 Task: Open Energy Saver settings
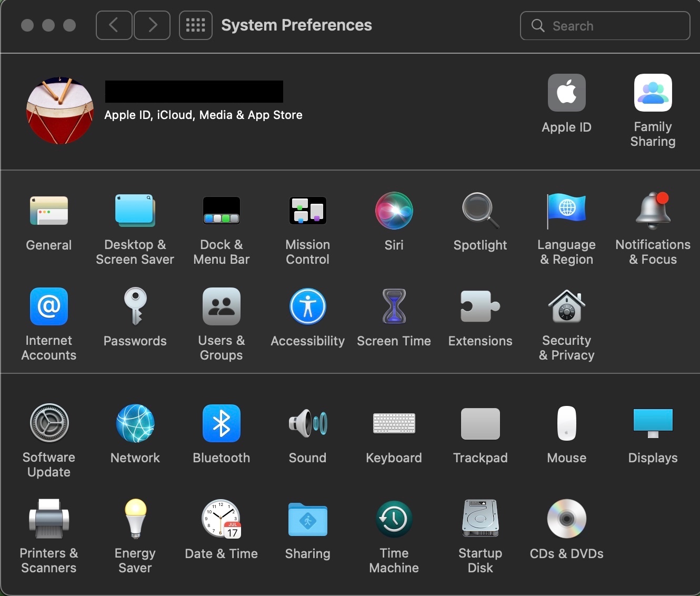click(135, 519)
